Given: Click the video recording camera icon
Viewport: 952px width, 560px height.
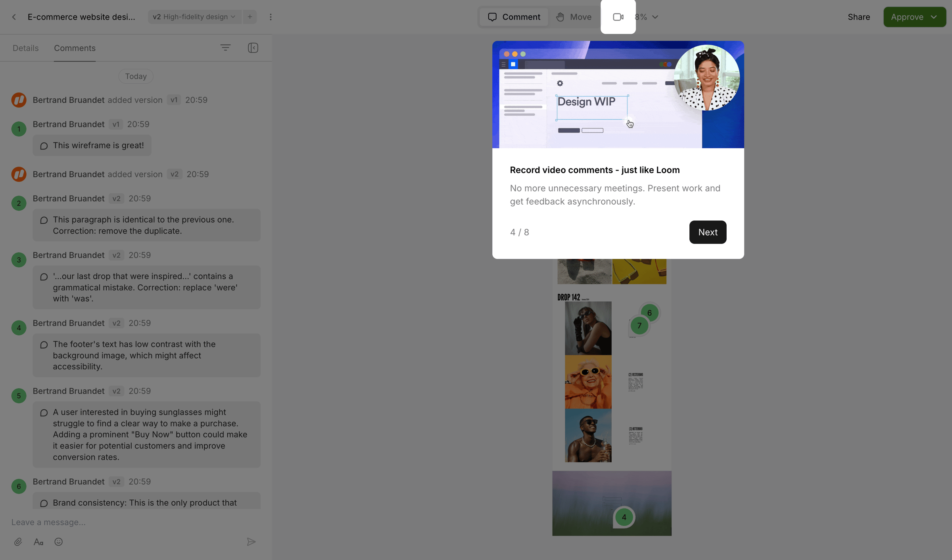Looking at the screenshot, I should [x=618, y=17].
